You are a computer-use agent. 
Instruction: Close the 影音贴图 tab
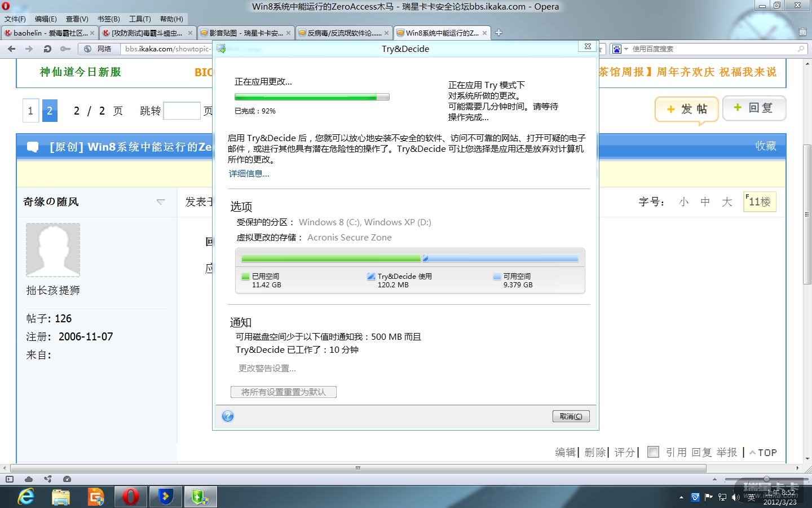pos(289,33)
